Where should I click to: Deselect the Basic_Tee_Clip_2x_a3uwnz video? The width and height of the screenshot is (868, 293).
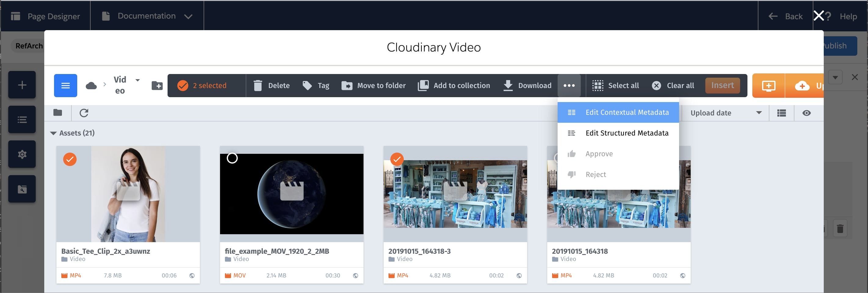[70, 160]
